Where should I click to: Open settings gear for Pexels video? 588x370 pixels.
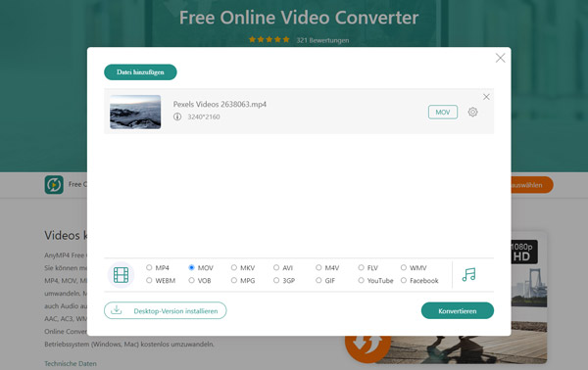(472, 112)
